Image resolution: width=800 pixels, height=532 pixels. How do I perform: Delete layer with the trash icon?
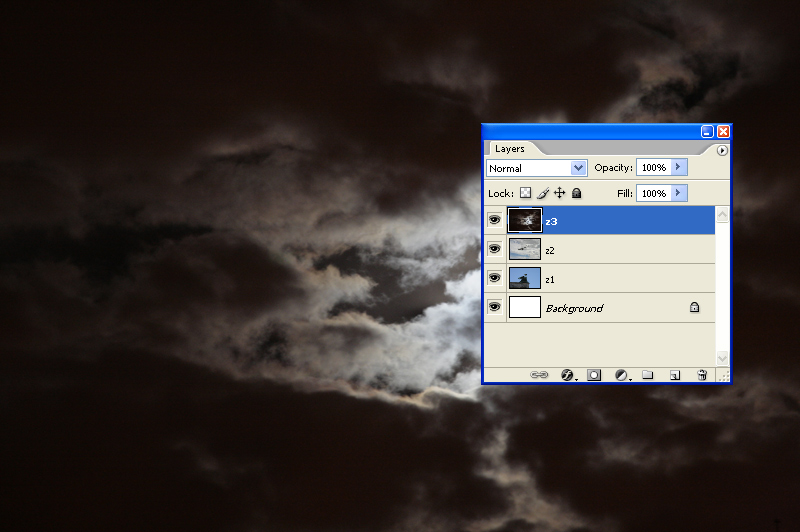pos(702,375)
